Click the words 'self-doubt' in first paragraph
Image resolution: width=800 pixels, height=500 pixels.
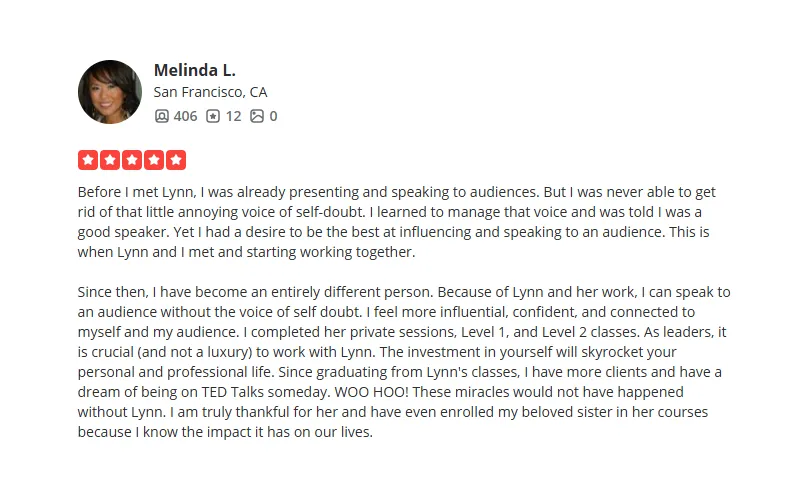pos(330,212)
